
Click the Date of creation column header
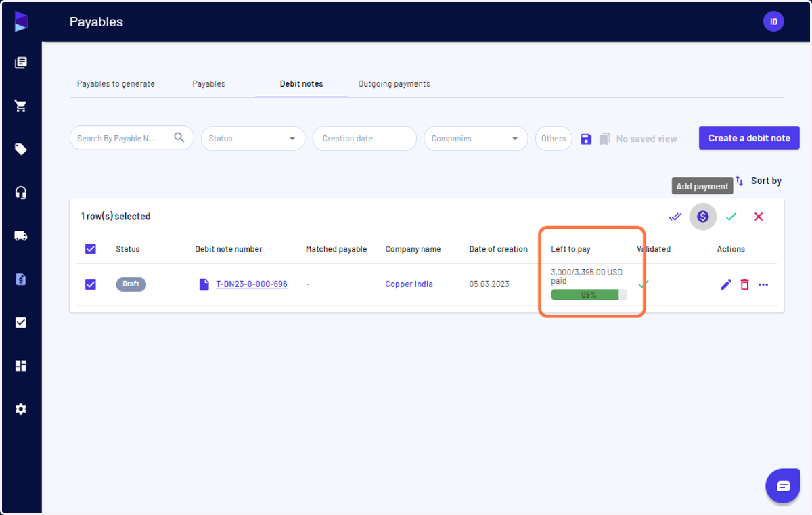[498, 249]
